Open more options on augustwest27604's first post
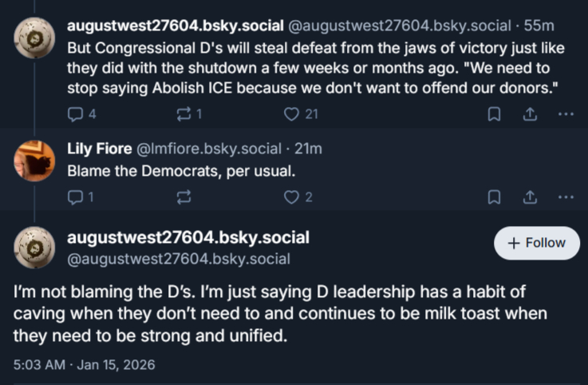588x385 pixels. pos(566,114)
